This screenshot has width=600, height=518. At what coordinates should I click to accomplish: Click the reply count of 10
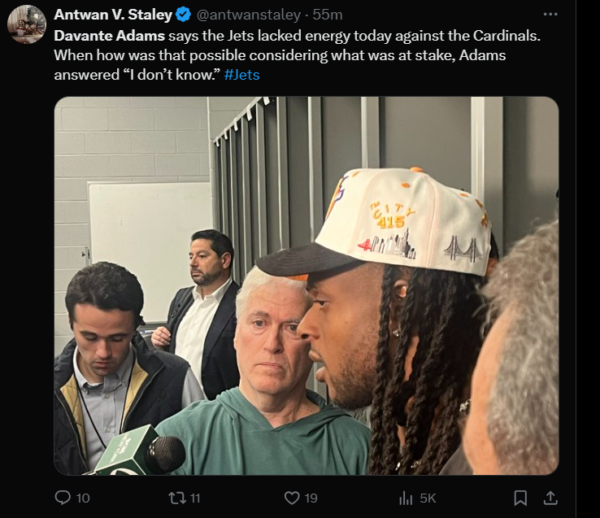(x=83, y=498)
